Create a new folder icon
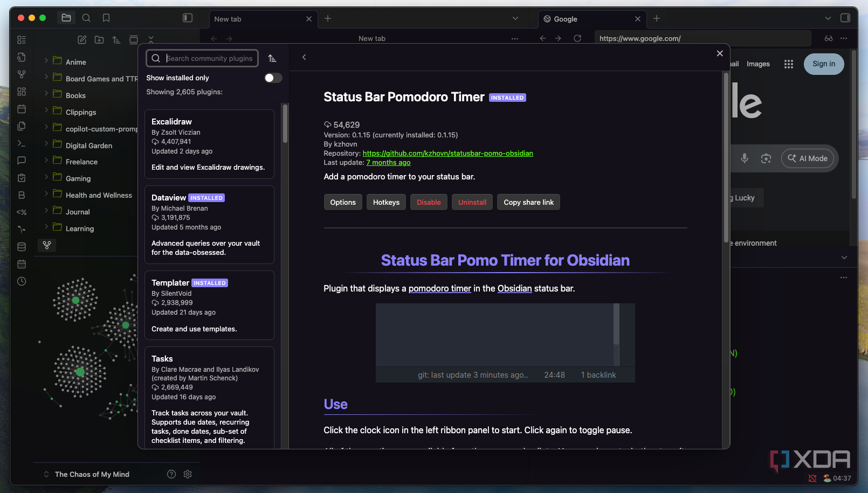The height and width of the screenshot is (493, 868). (x=99, y=40)
